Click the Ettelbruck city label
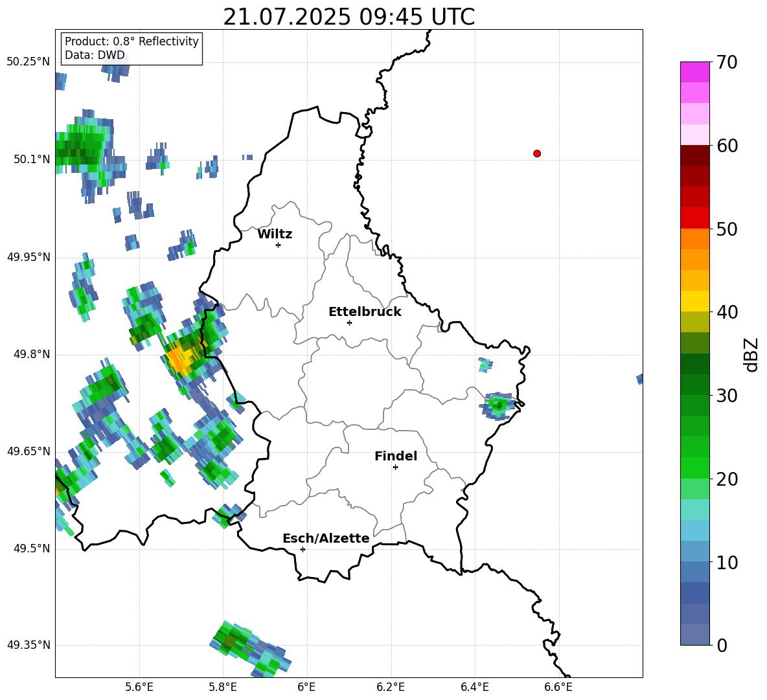767x700 pixels. point(365,312)
